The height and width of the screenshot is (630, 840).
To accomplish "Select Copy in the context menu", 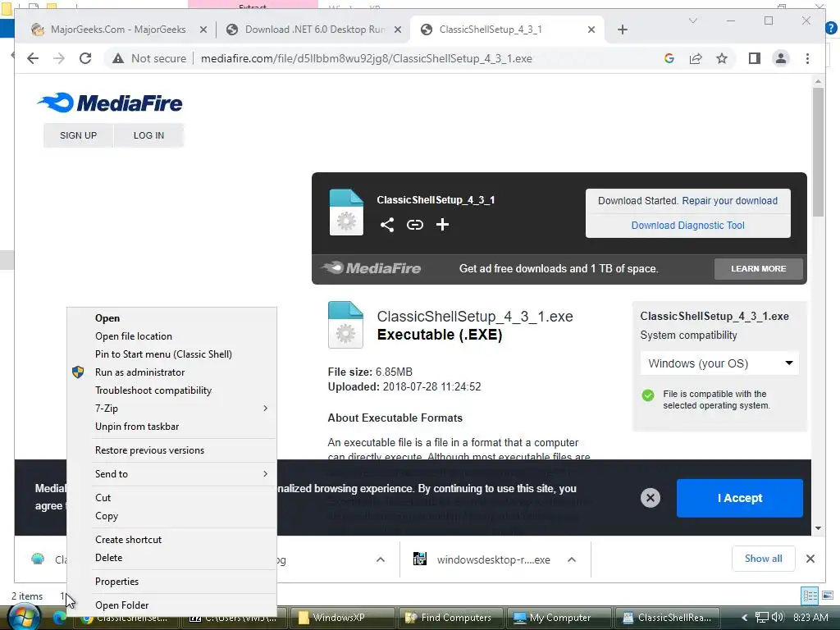I will pos(171,516).
